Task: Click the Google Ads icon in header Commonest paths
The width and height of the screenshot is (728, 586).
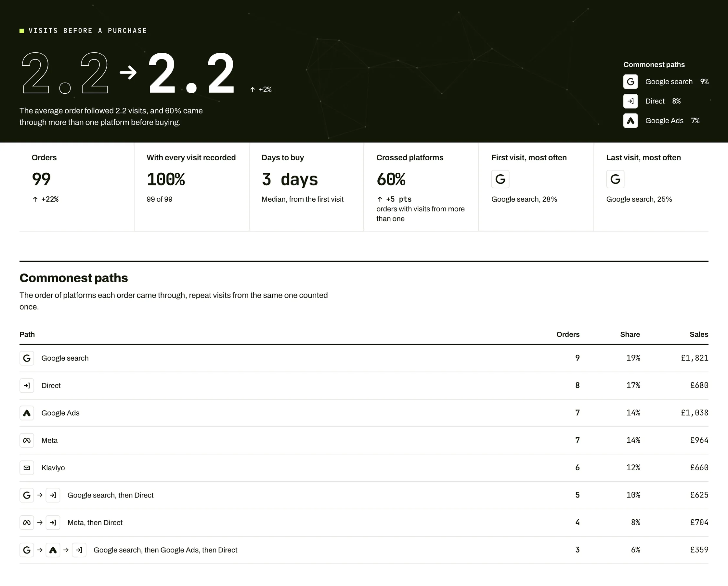Action: tap(630, 121)
